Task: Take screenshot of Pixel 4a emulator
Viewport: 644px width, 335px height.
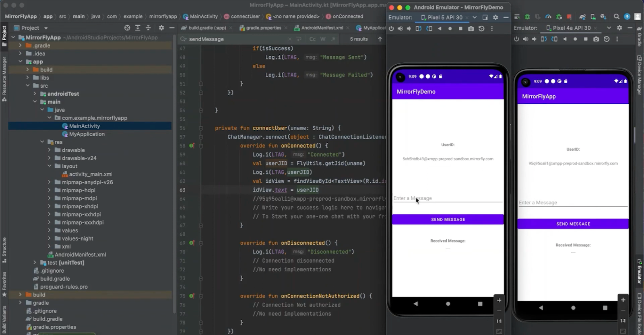Action: pyautogui.click(x=596, y=39)
